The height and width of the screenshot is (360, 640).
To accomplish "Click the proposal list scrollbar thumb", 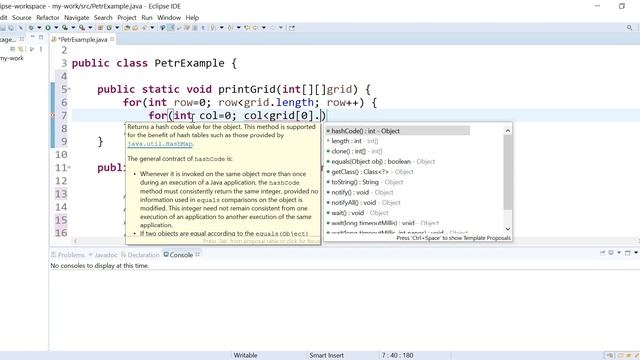I will tap(508, 172).
